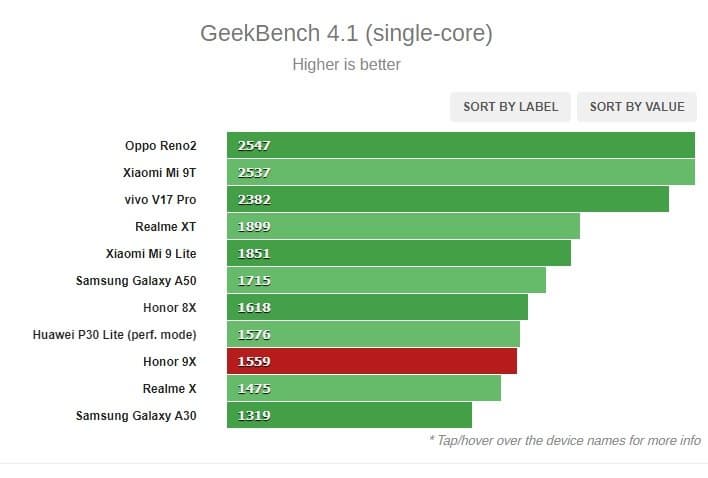Select the Honor 9X device name
The image size is (708, 478).
169,361
